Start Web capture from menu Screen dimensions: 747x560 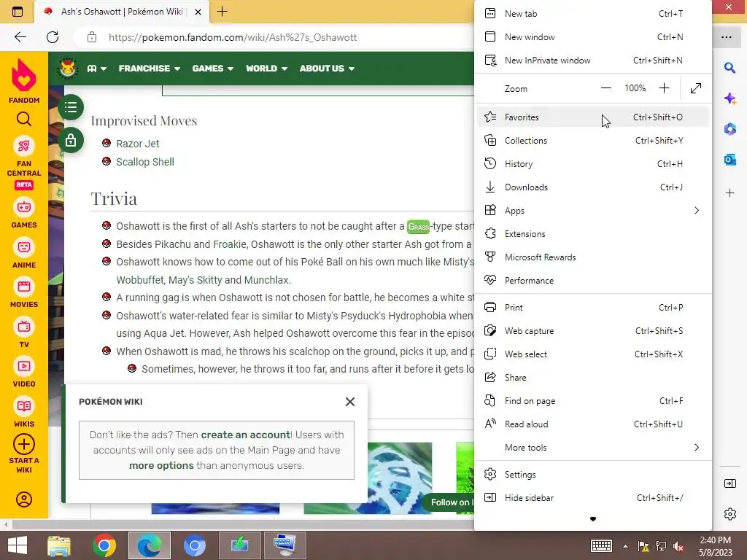click(592, 331)
